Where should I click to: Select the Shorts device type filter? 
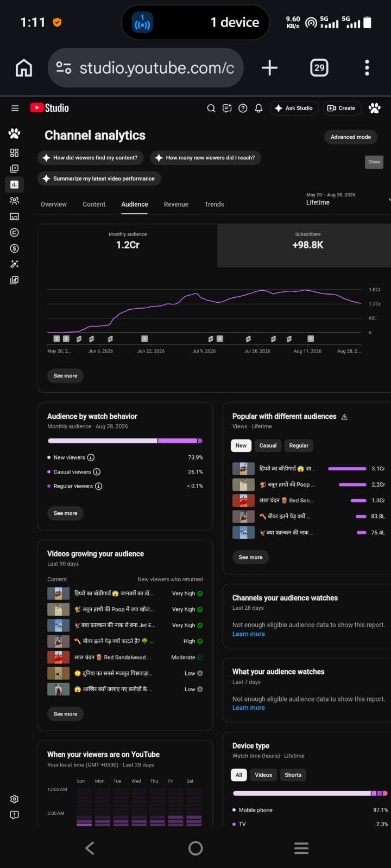[x=293, y=775]
